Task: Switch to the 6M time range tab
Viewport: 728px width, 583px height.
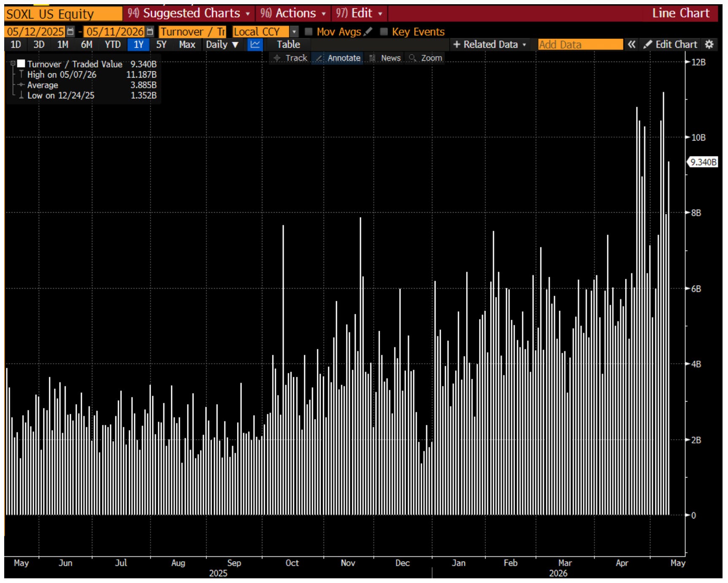Action: (86, 44)
